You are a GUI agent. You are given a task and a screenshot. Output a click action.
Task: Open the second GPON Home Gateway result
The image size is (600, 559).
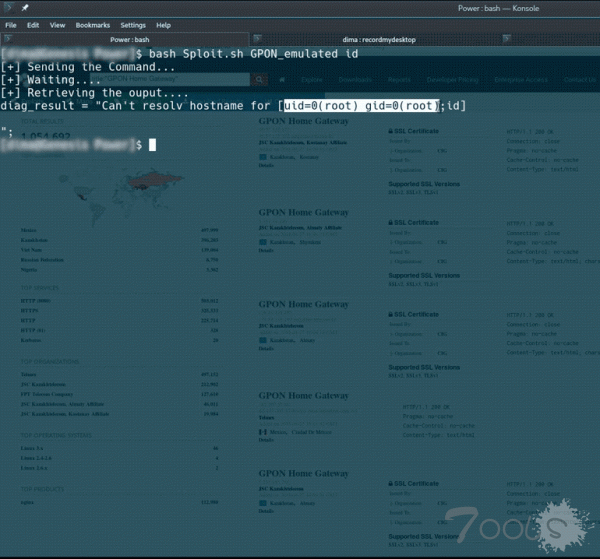pyautogui.click(x=303, y=212)
